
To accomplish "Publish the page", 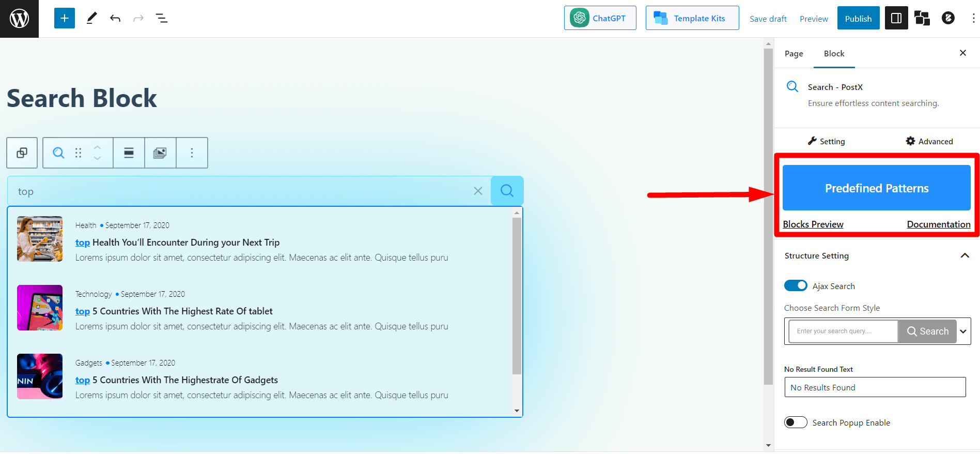I will 858,19.
